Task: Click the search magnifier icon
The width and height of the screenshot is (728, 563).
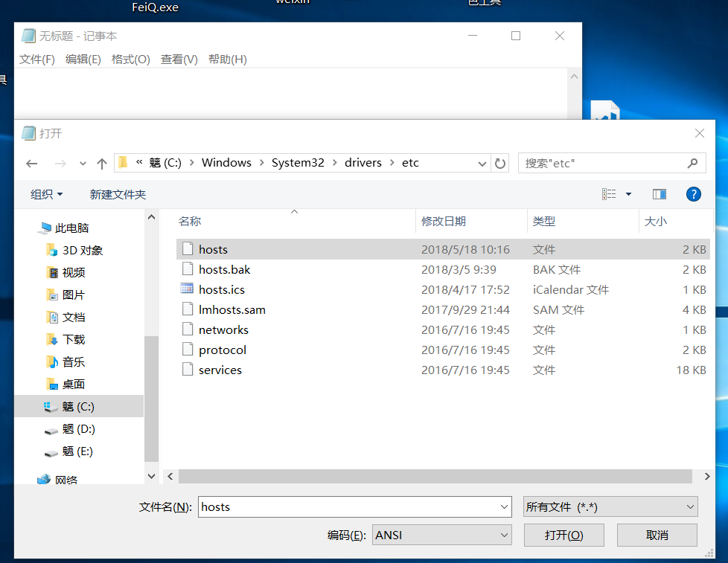Action: click(x=692, y=163)
